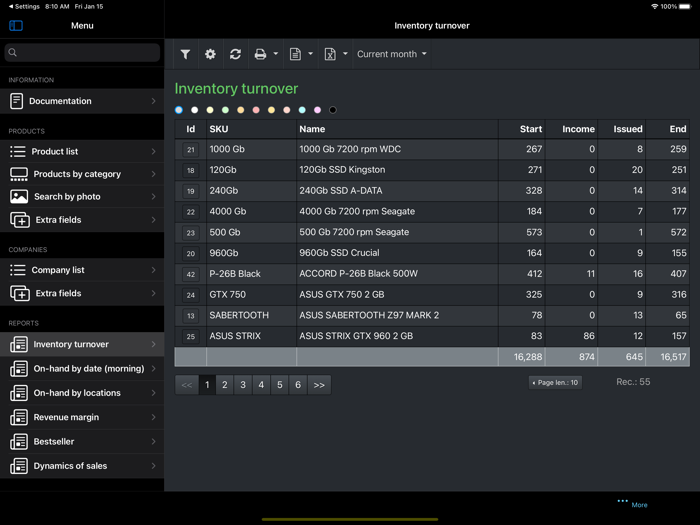Refresh the inventory turnover report
Viewport: 700px width, 525px height.
click(235, 54)
